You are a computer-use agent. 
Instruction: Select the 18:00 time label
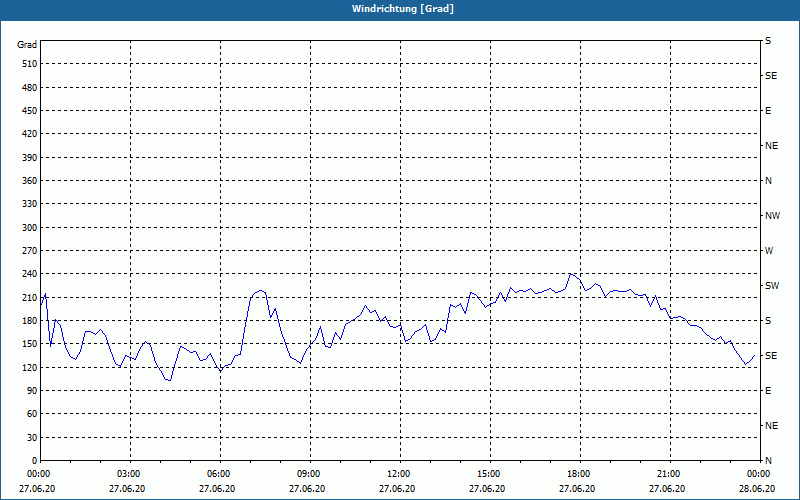[577, 474]
